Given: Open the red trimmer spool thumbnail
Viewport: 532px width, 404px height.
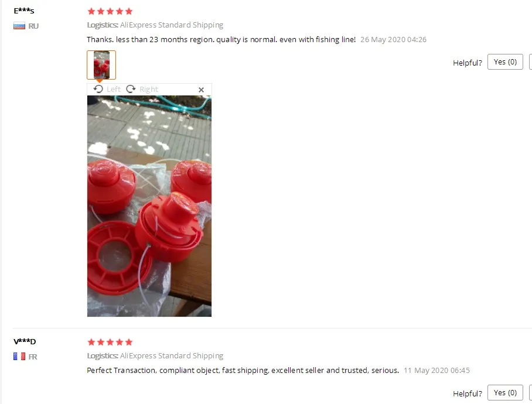Looking at the screenshot, I should coord(101,65).
